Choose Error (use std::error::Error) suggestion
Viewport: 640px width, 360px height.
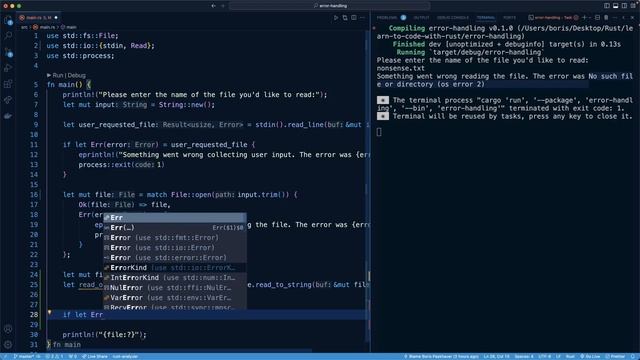175,258
